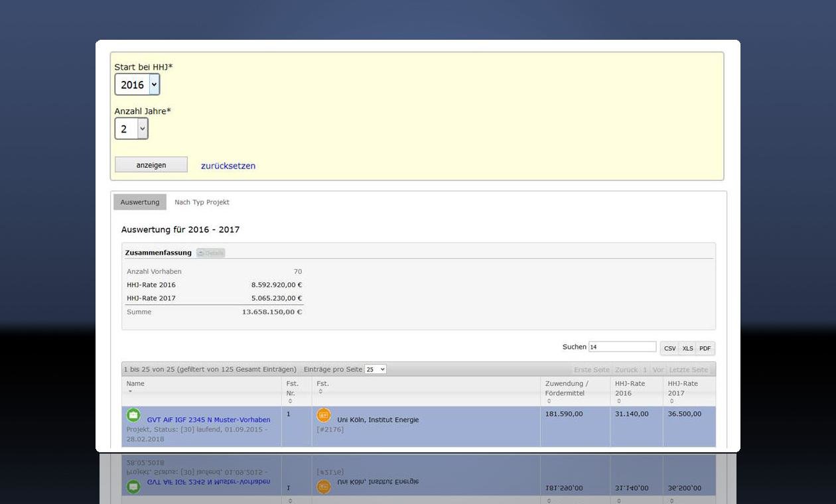836x504 pixels.
Task: Click the [#2176] reference text
Action: (x=330, y=430)
